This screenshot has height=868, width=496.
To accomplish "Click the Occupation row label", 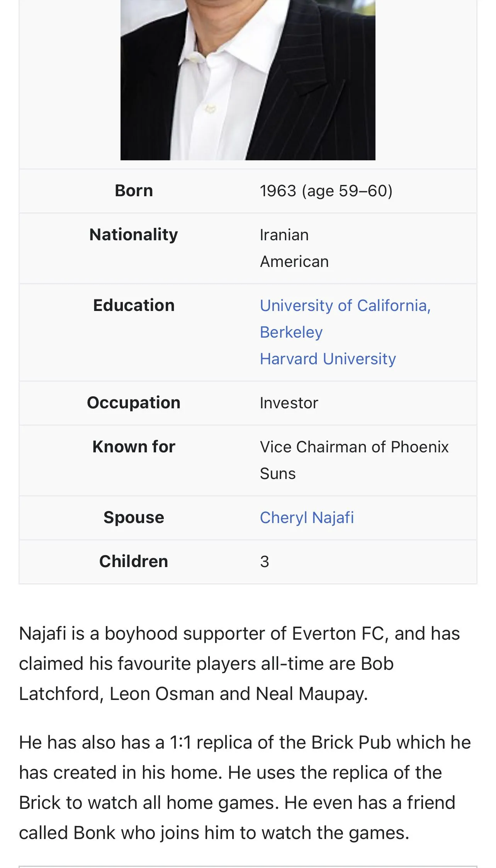I will pyautogui.click(x=134, y=403).
